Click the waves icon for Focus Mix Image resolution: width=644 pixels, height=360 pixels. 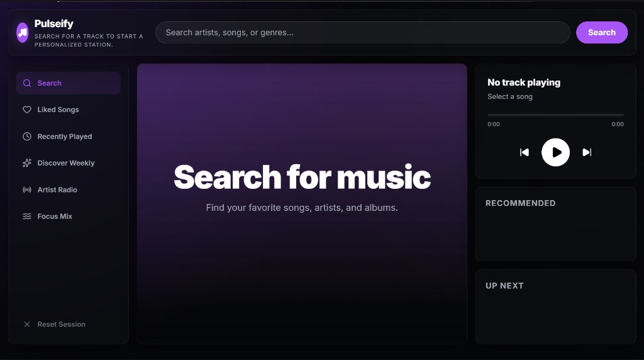pos(27,216)
